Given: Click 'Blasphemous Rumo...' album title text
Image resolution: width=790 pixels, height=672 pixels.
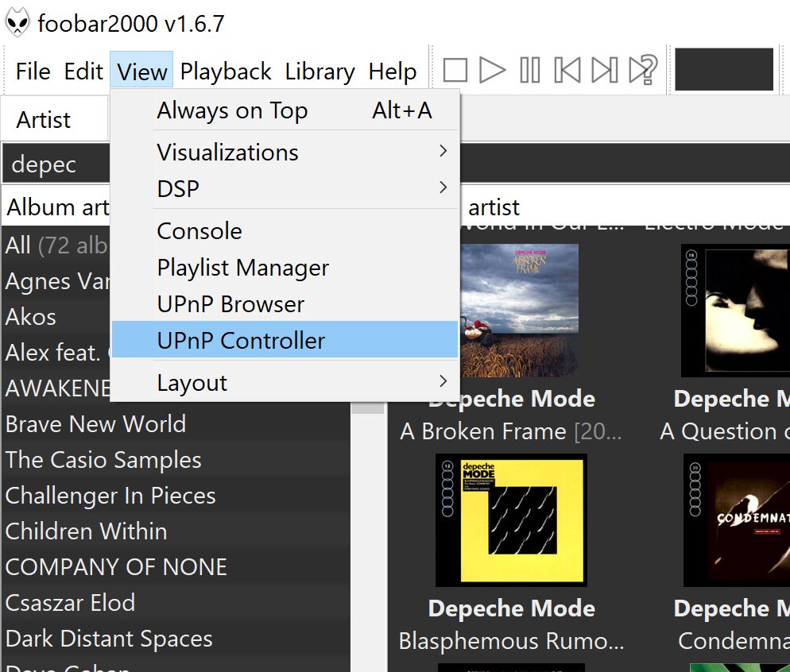Looking at the screenshot, I should [x=511, y=641].
